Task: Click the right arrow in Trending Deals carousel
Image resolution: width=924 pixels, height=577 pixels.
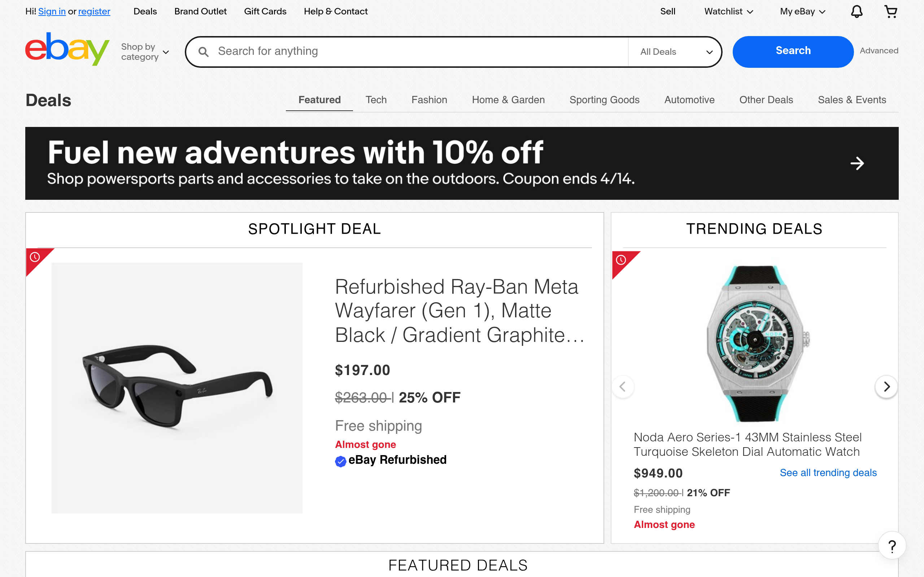Action: coord(886,387)
